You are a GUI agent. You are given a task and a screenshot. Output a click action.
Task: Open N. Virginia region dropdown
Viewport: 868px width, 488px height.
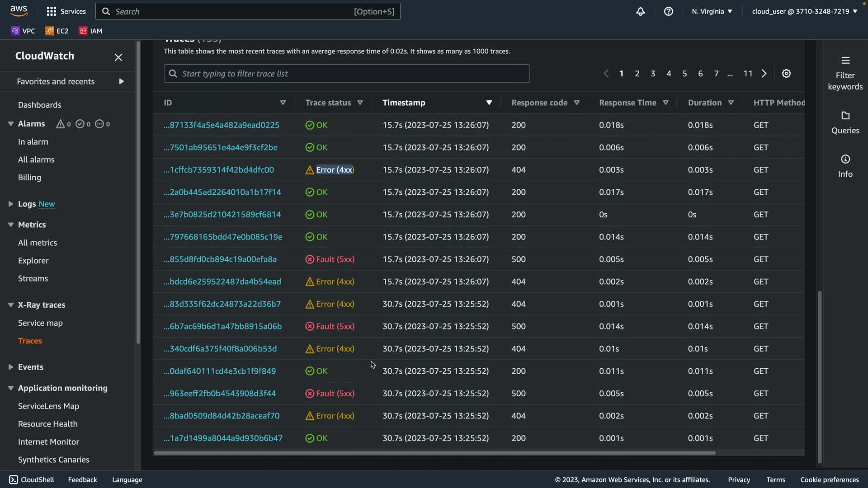[x=712, y=11]
